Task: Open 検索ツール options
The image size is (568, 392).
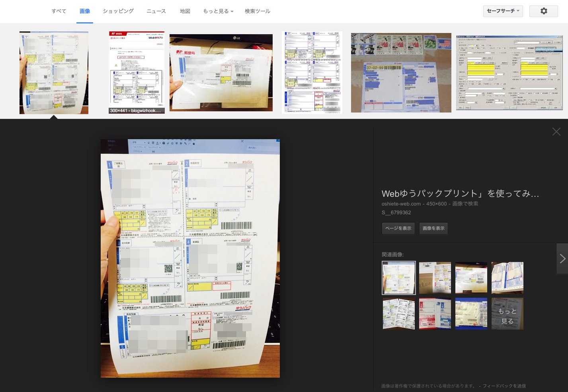Action: [258, 11]
